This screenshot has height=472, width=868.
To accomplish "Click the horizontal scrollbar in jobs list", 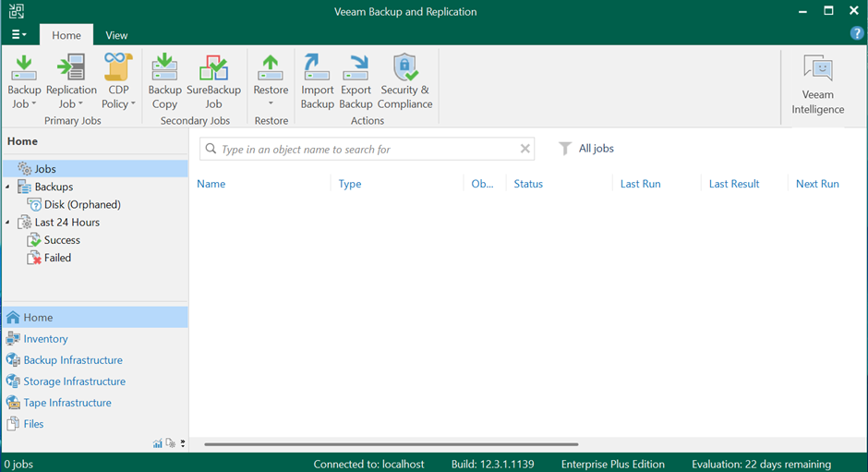I will tap(392, 444).
